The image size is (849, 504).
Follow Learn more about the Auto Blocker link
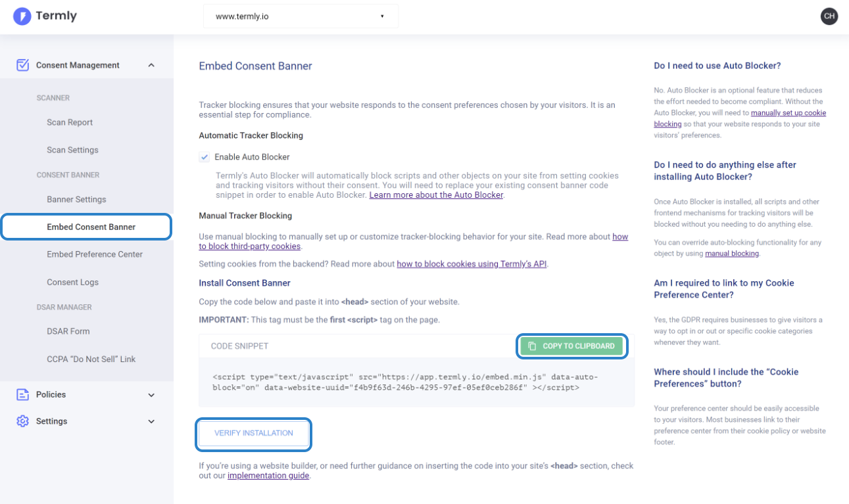point(437,195)
